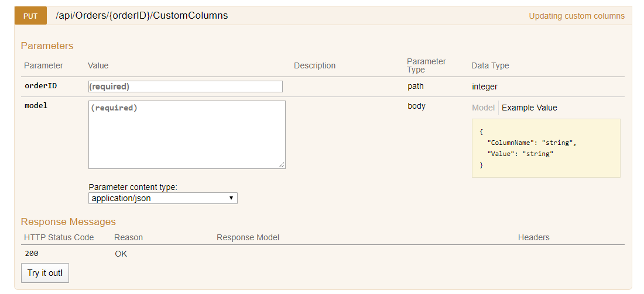The width and height of the screenshot is (644, 294).
Task: Click the "Value" line in example JSON
Action: tap(520, 154)
